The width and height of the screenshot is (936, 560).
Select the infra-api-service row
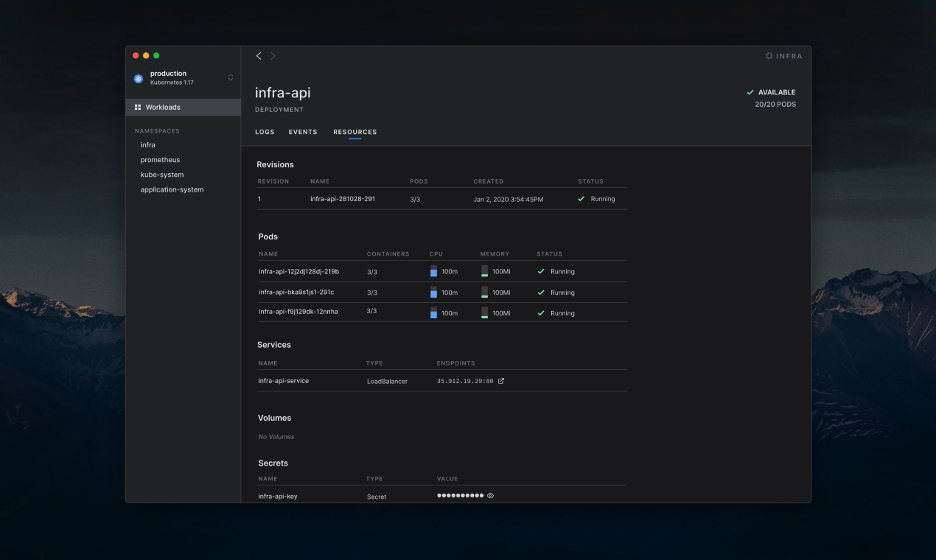(x=284, y=380)
